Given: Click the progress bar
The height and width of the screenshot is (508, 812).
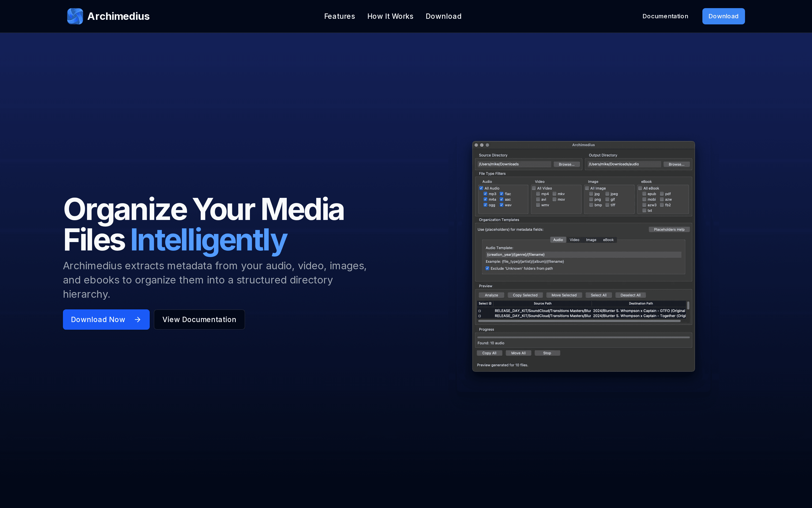Looking at the screenshot, I should 584,337.
